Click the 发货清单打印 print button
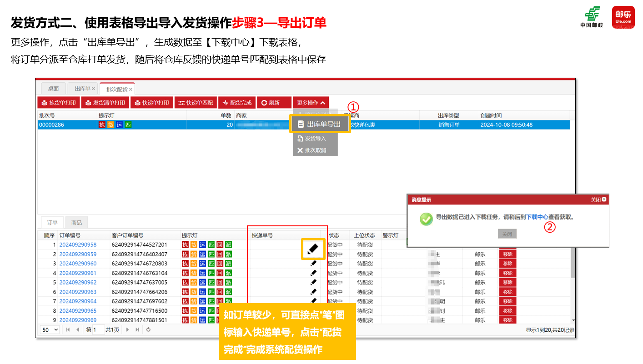This screenshot has width=643, height=364. tap(105, 103)
